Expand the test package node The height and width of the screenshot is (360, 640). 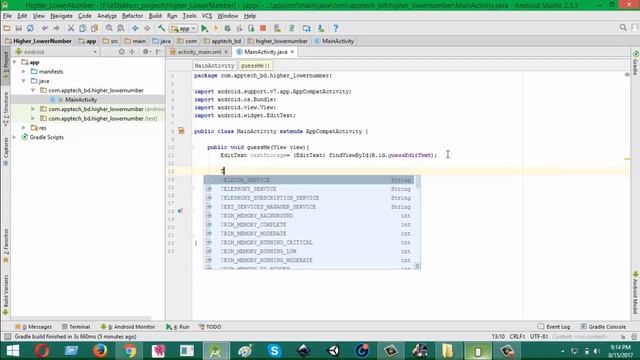pos(33,118)
